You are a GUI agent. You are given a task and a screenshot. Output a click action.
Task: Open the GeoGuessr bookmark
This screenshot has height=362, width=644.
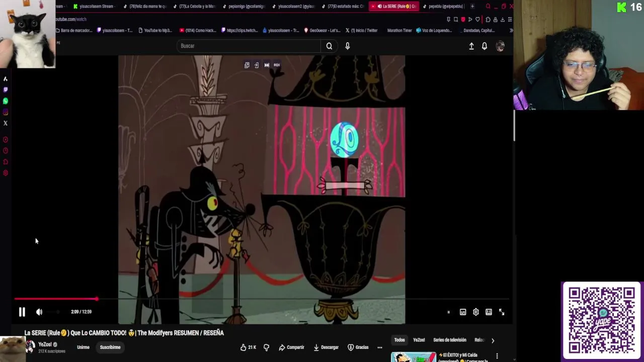point(323,30)
